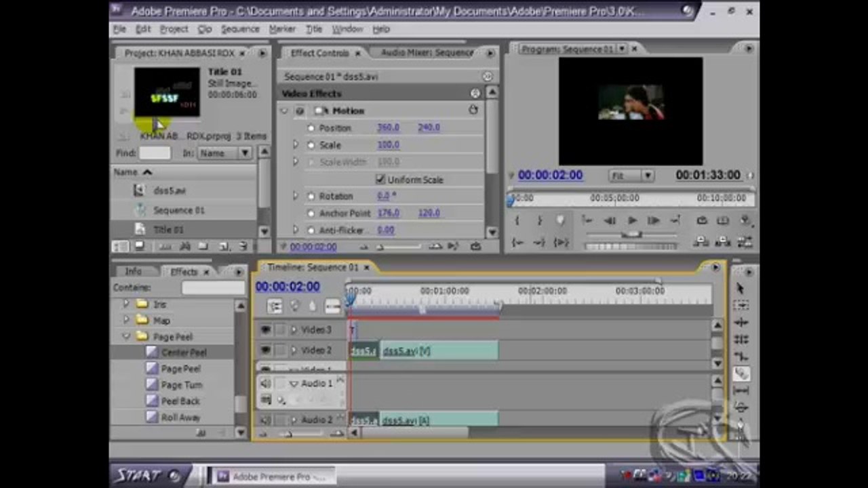Click the Start button on taskbar
The width and height of the screenshot is (868, 488).
click(x=147, y=475)
